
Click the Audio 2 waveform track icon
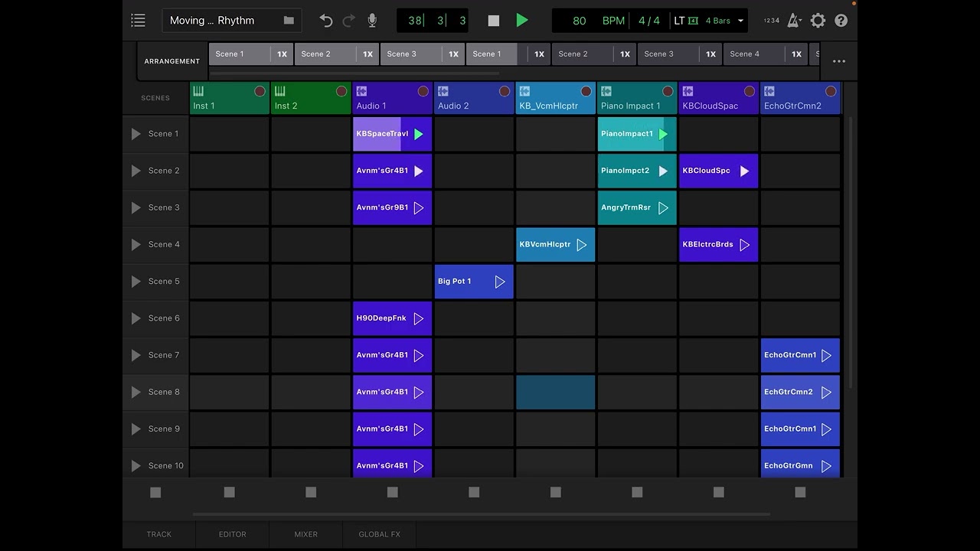[443, 91]
